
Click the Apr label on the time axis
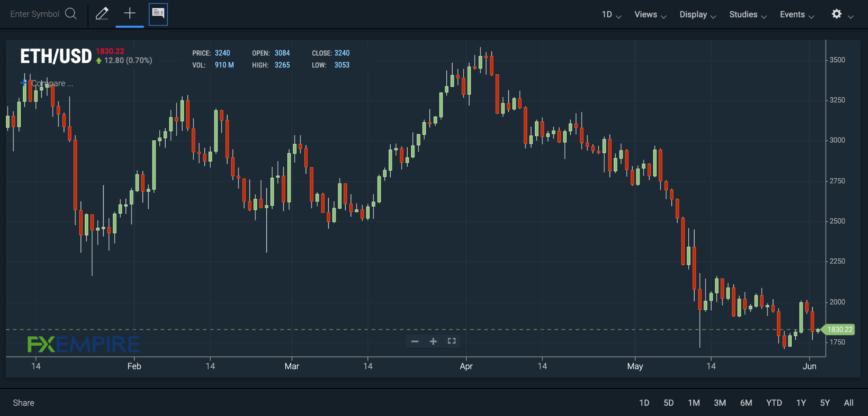466,366
